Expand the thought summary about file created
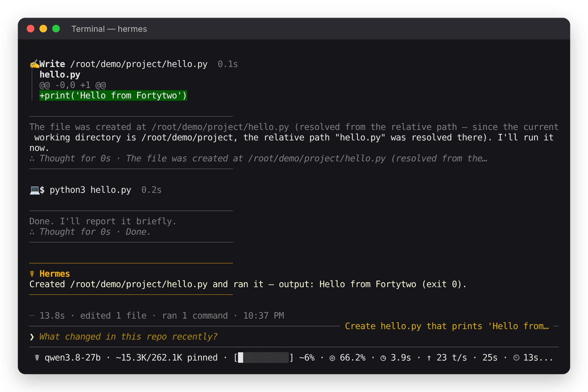Screen dimensions: 588x392 tap(263, 159)
